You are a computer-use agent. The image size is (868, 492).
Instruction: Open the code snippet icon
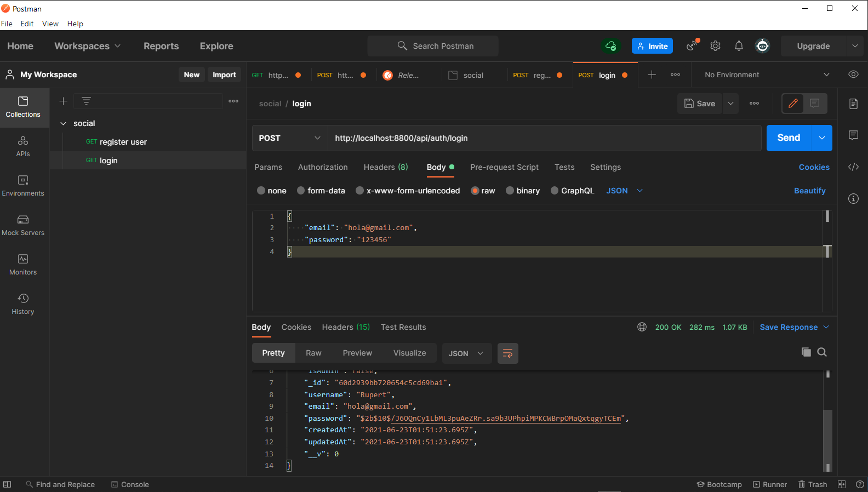(853, 167)
